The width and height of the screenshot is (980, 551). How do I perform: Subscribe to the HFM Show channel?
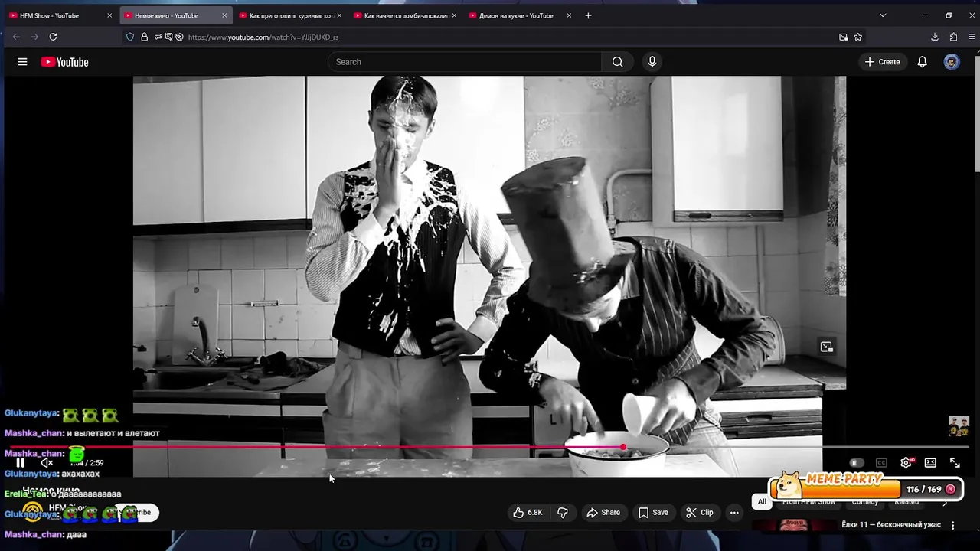(139, 513)
